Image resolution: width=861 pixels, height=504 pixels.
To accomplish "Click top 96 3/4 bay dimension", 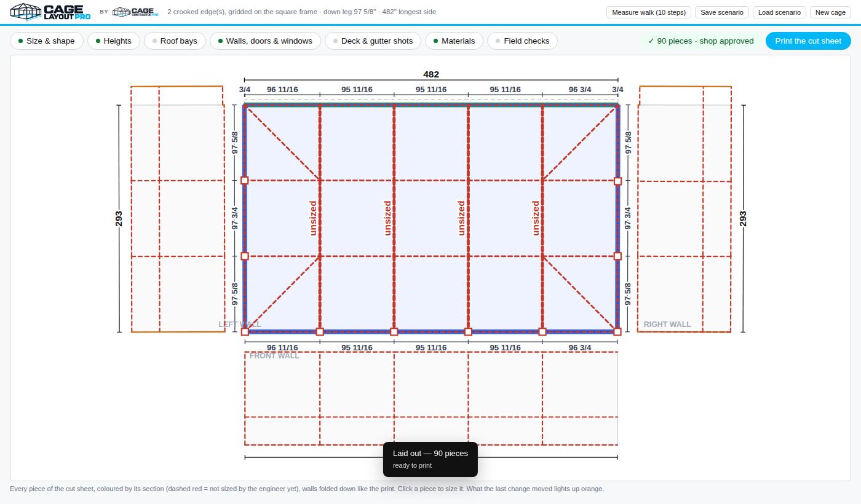I will click(x=580, y=89).
